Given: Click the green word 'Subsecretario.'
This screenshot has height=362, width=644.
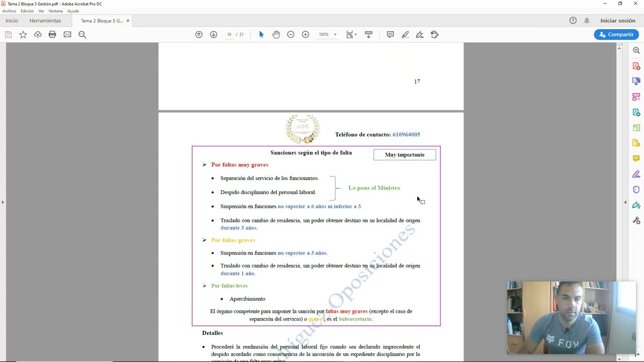Looking at the screenshot, I should click(356, 319).
